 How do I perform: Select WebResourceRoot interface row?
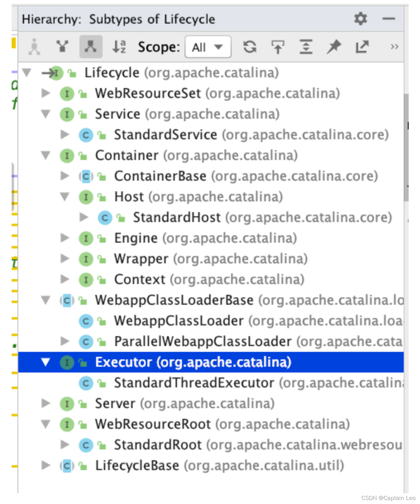(x=211, y=424)
